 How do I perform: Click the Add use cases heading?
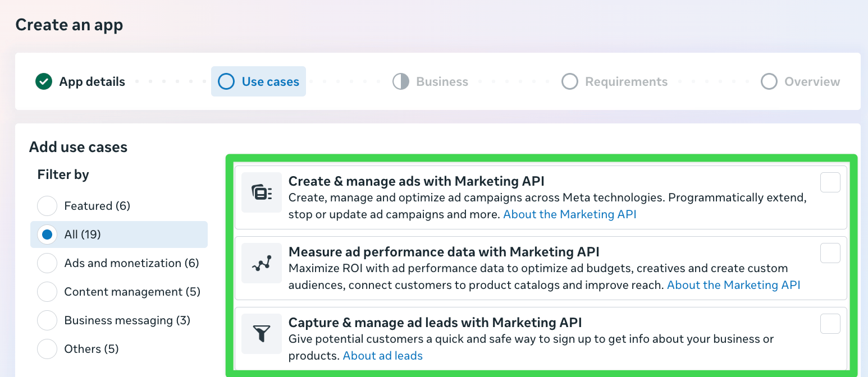(78, 147)
